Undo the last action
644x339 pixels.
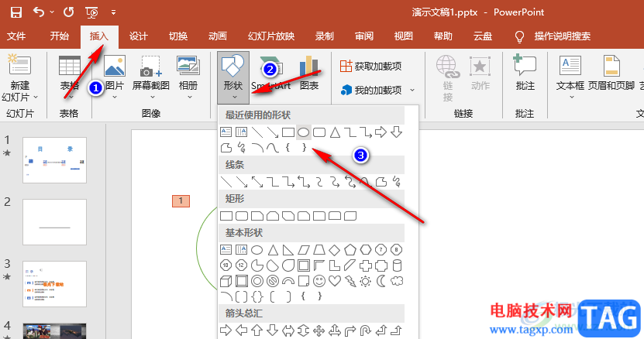pyautogui.click(x=39, y=12)
